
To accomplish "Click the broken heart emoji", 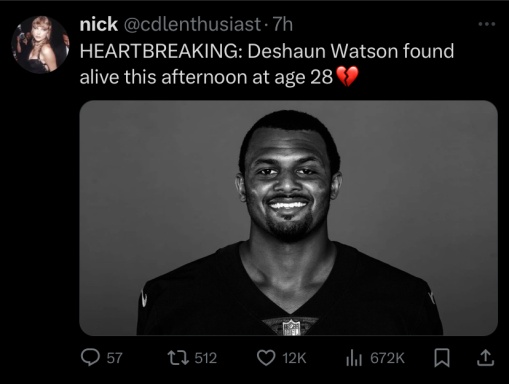I will [347, 76].
